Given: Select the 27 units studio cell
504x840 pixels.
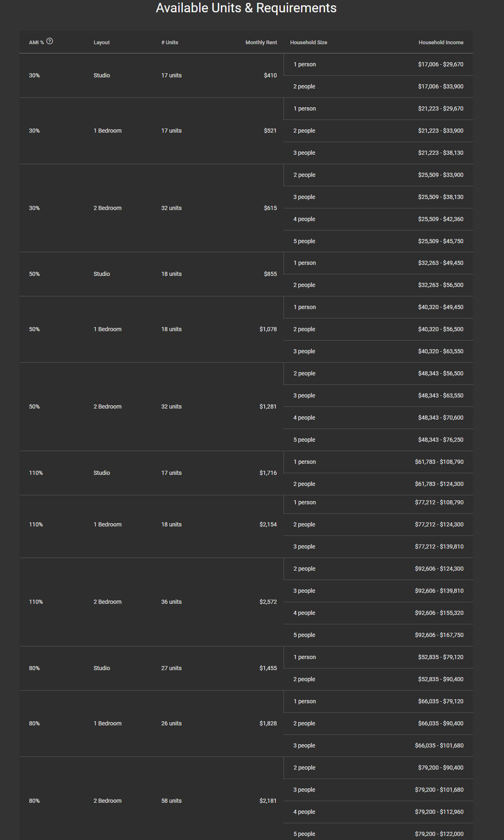Looking at the screenshot, I should [x=171, y=668].
